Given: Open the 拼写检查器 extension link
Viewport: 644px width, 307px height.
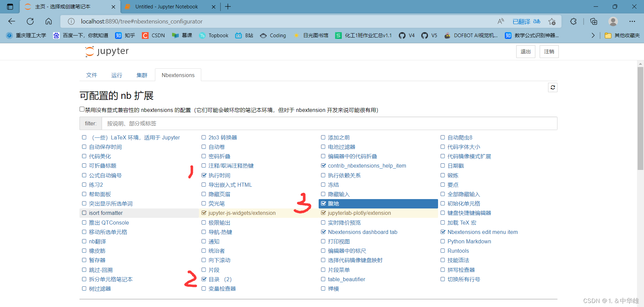Looking at the screenshot, I should (461, 270).
